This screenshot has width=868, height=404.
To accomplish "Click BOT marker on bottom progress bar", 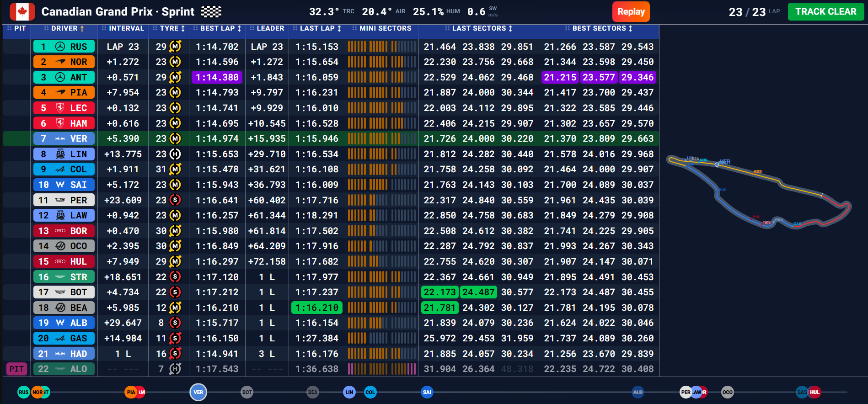I will click(x=247, y=392).
